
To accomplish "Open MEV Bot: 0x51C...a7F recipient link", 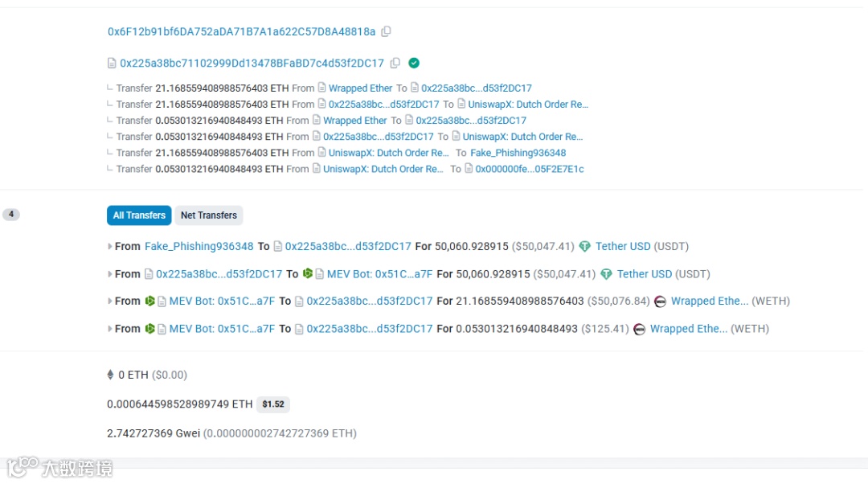I will 379,274.
